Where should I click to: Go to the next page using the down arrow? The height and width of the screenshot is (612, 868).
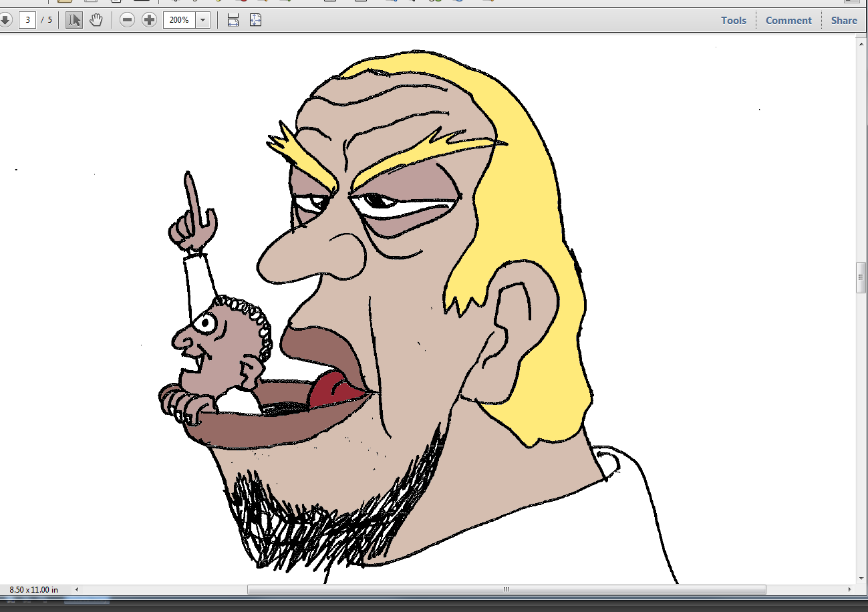(5, 20)
